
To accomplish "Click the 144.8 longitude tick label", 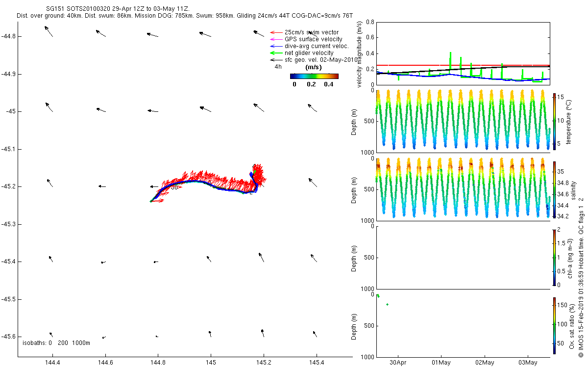I will tap(158, 362).
